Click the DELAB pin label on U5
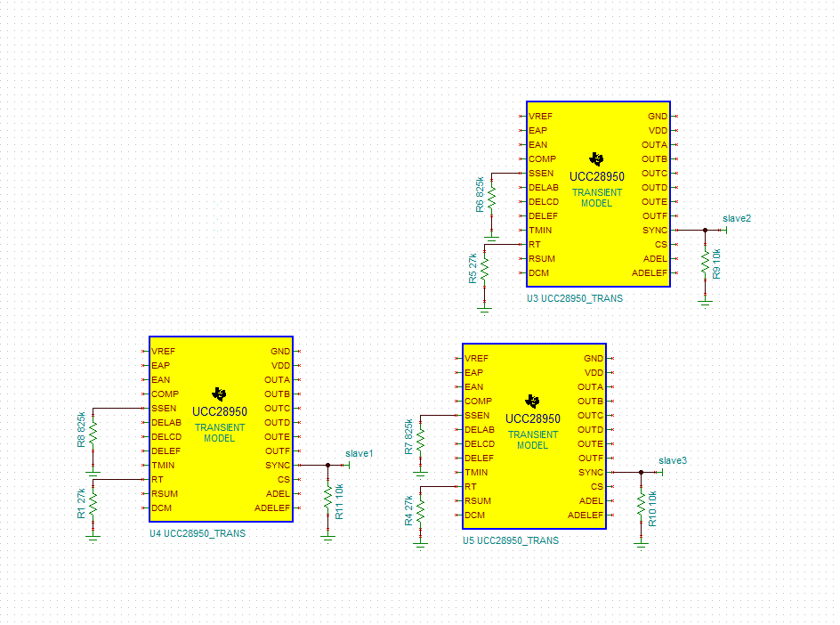This screenshot has height=625, width=840. [x=480, y=430]
